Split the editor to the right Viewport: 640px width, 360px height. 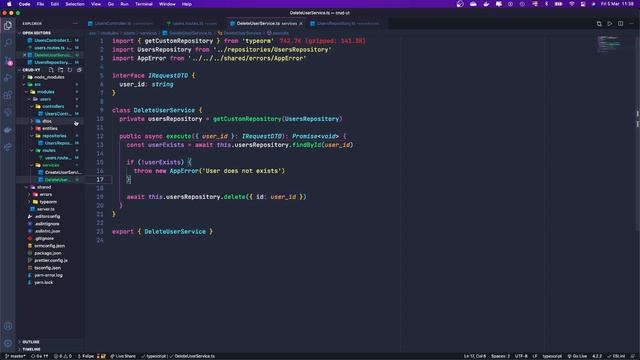[x=620, y=24]
